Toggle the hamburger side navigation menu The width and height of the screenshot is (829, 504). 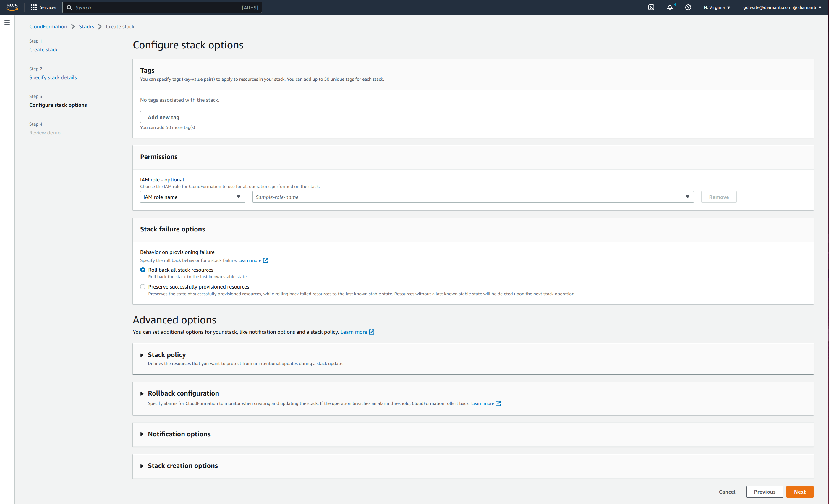[7, 22]
